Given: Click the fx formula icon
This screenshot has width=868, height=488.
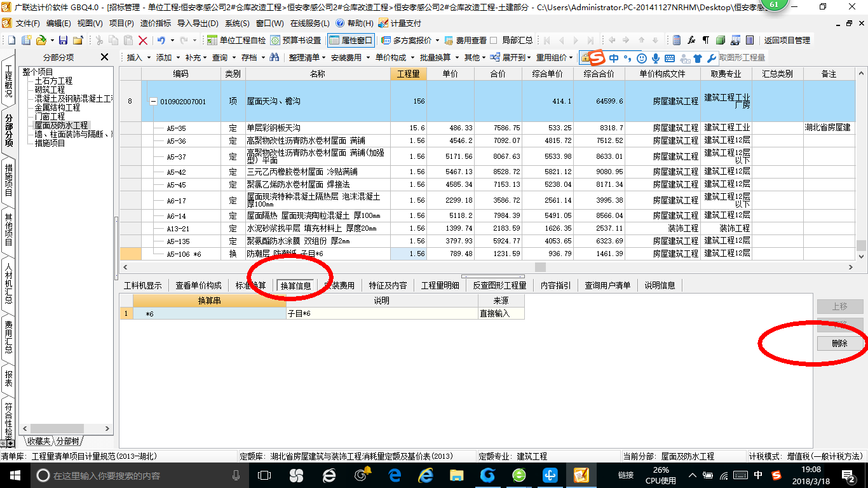Looking at the screenshot, I should click(691, 40).
